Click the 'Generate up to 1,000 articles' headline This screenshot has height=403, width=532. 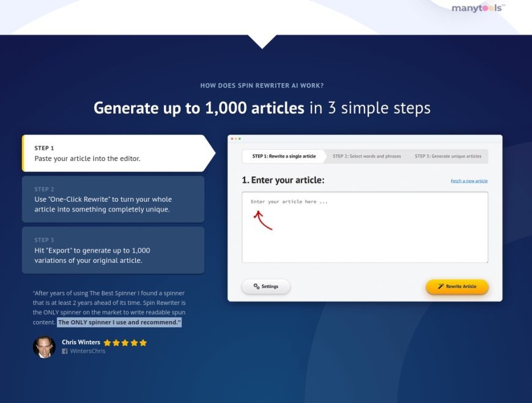[199, 108]
